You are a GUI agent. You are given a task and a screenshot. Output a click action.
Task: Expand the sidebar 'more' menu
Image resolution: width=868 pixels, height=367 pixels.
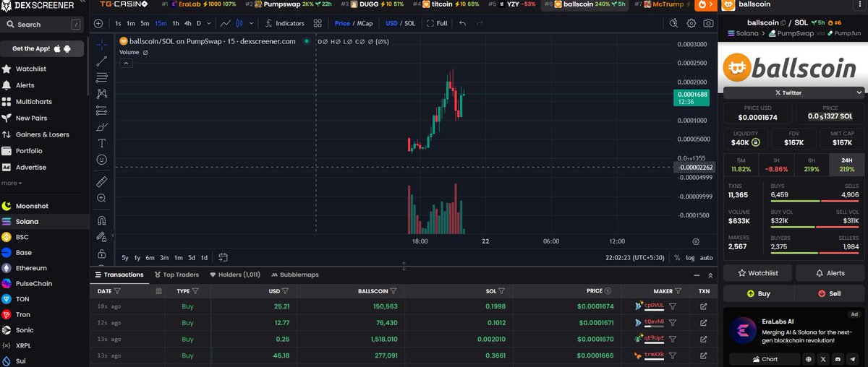click(12, 183)
